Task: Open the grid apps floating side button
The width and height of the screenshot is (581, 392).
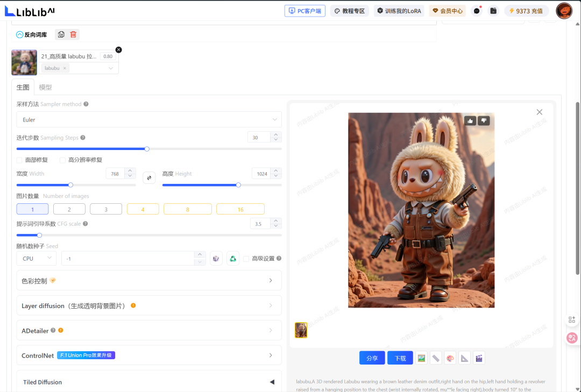Action: tap(572, 319)
